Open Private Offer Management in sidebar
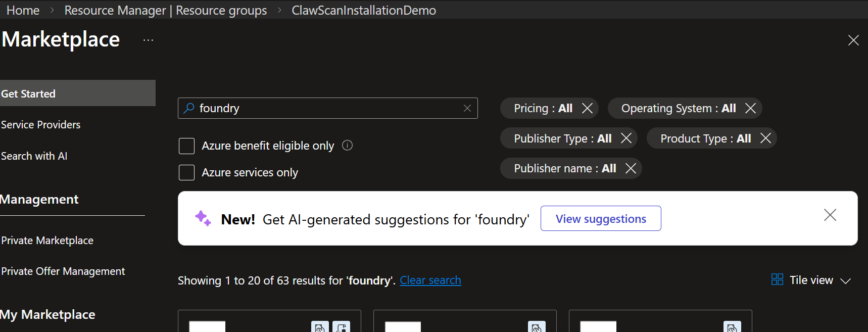 pyautogui.click(x=63, y=271)
